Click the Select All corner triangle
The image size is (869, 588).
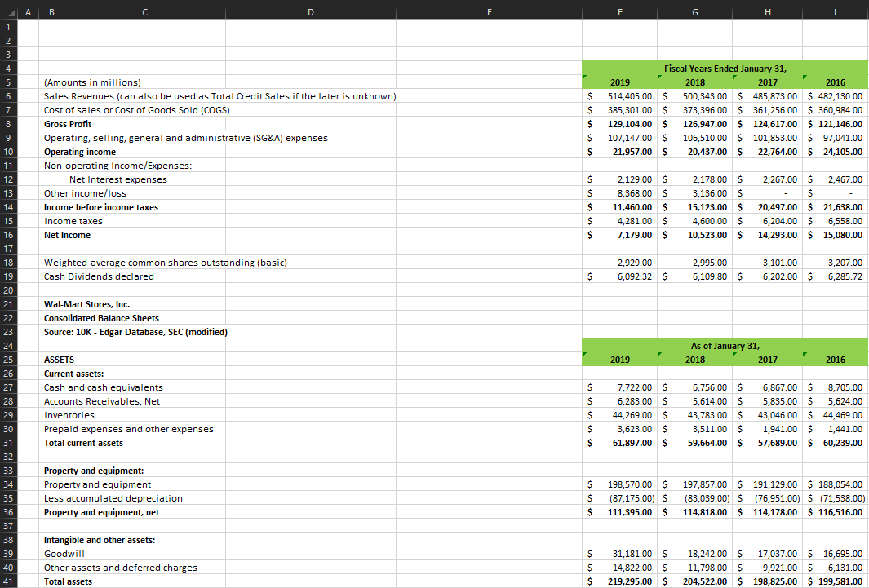tap(10, 12)
